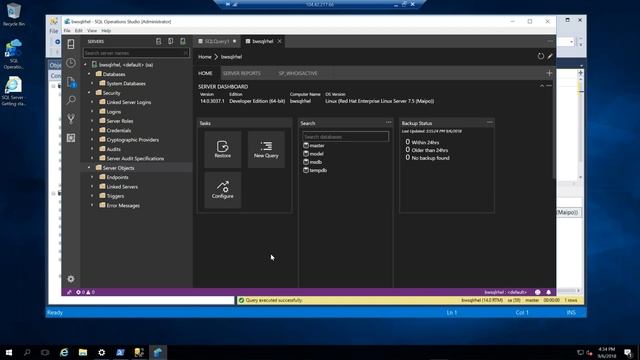
Task: Expand the Credentials folder
Action: click(x=93, y=130)
